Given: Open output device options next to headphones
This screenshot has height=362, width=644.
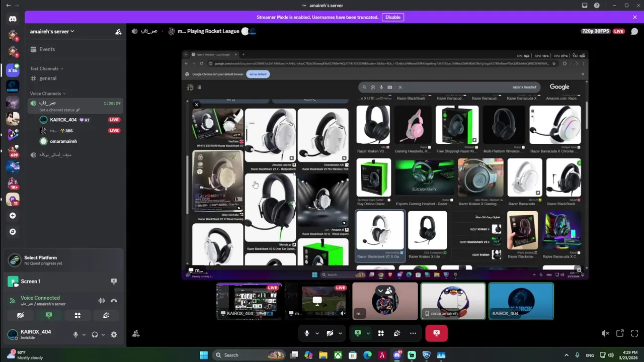Looking at the screenshot, I should [x=103, y=334].
